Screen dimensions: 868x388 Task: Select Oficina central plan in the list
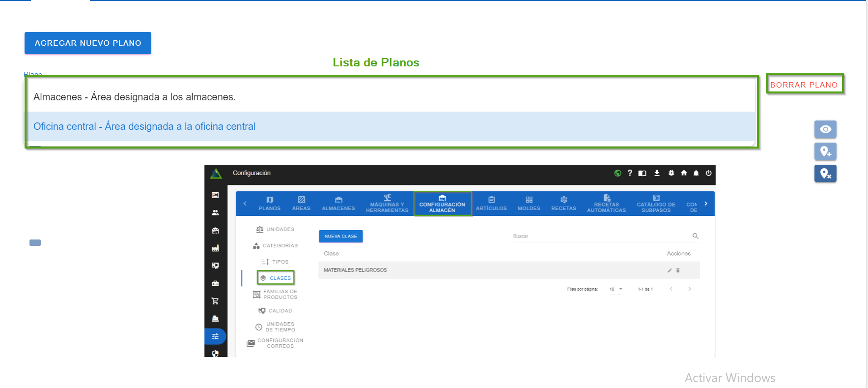(144, 126)
